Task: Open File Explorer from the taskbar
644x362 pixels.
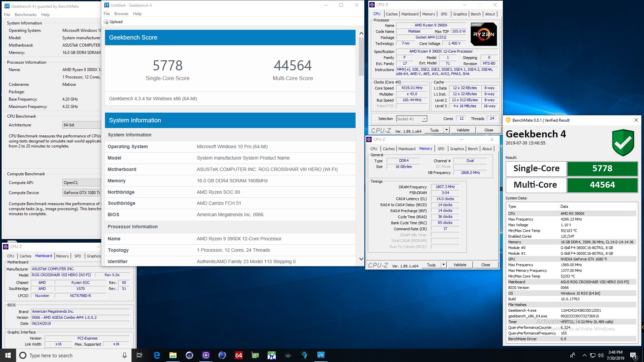Action: click(x=173, y=355)
